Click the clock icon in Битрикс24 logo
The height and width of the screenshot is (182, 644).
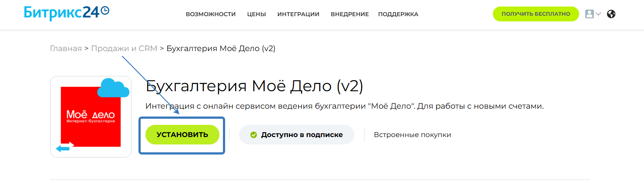coord(105,11)
